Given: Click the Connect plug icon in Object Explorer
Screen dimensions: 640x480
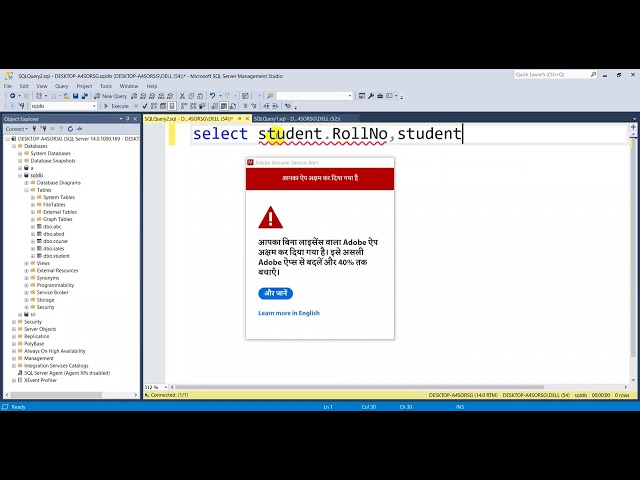Looking at the screenshot, I should click(x=34, y=129).
